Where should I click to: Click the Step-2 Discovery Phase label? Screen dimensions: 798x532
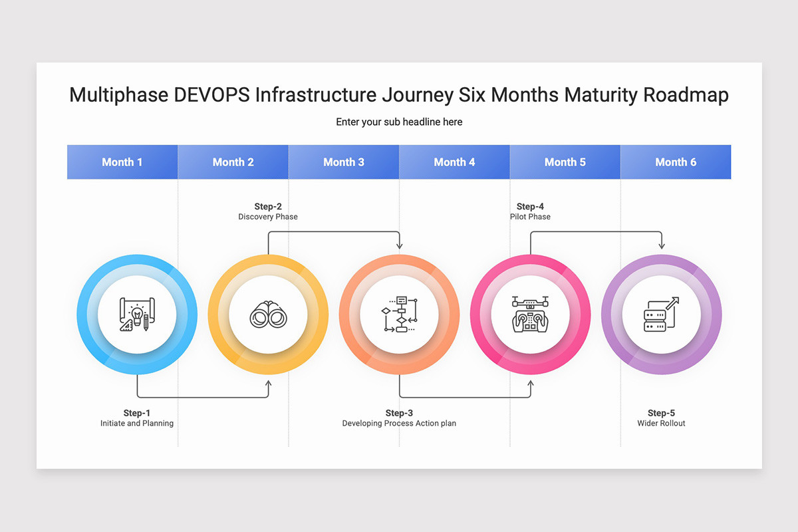[268, 211]
